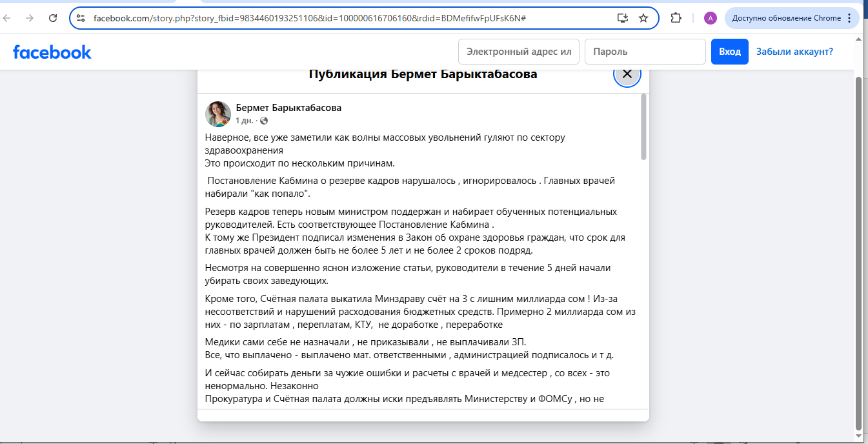The height and width of the screenshot is (444, 868).
Task: Close the publication dialog
Action: click(x=627, y=74)
